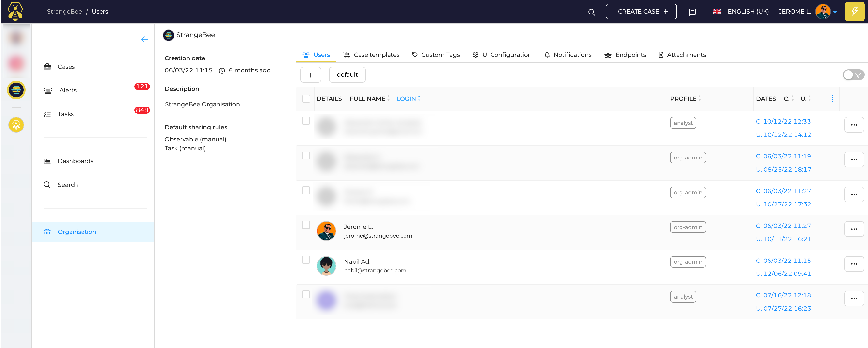The image size is (868, 348).
Task: Select the yellow bee organisation icon in left rail
Action: (x=16, y=125)
